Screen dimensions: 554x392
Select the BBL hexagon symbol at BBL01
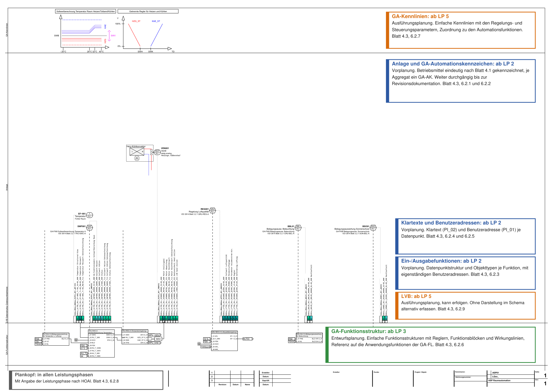(x=298, y=228)
